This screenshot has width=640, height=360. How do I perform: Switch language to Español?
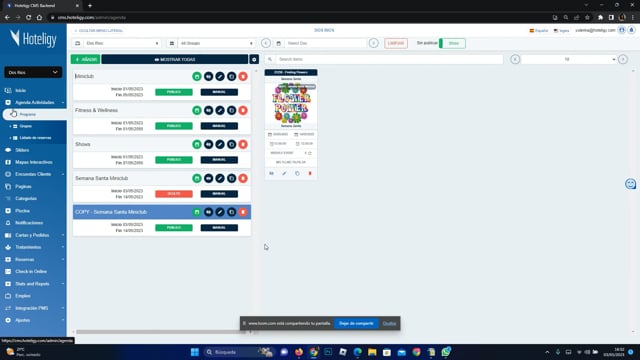pyautogui.click(x=539, y=31)
